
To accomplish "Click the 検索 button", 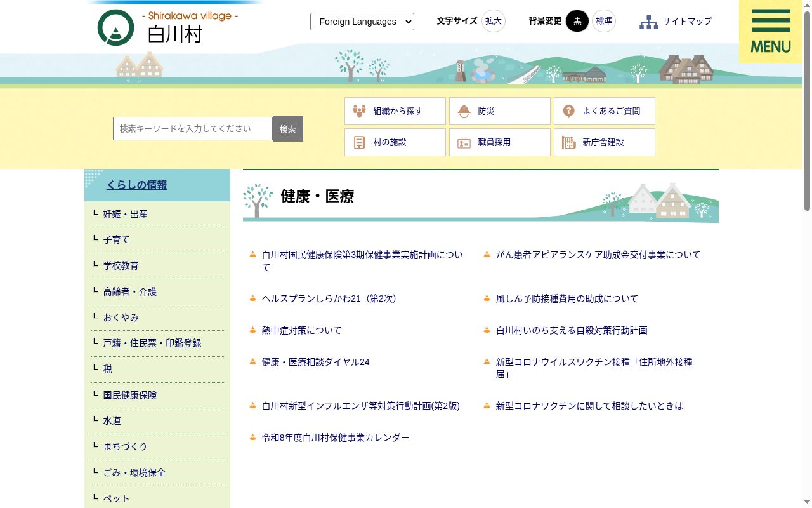I will click(288, 128).
